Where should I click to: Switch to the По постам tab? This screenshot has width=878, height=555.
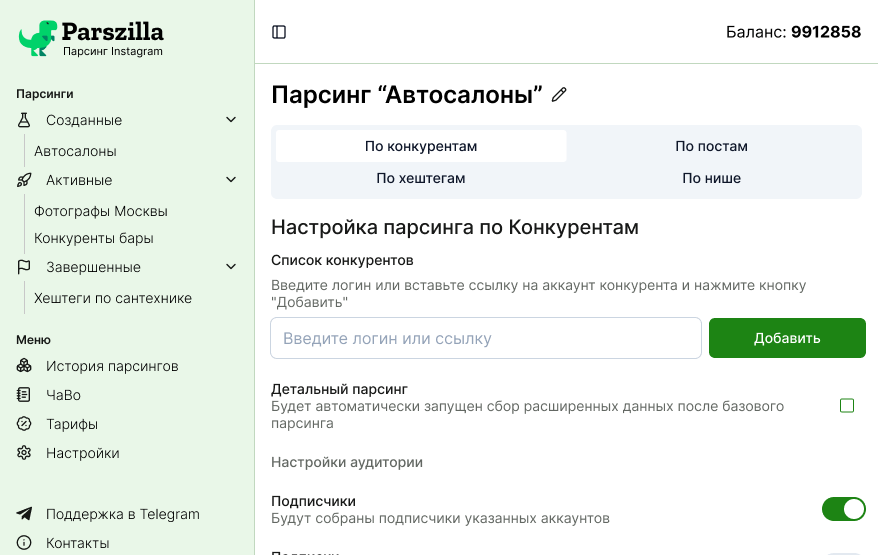pos(711,146)
